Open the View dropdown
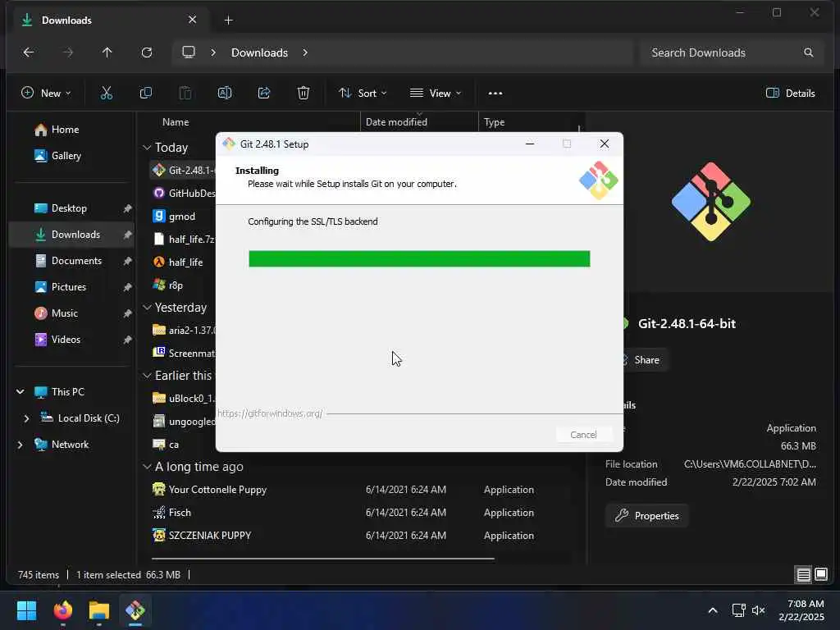840x630 pixels. tap(435, 94)
